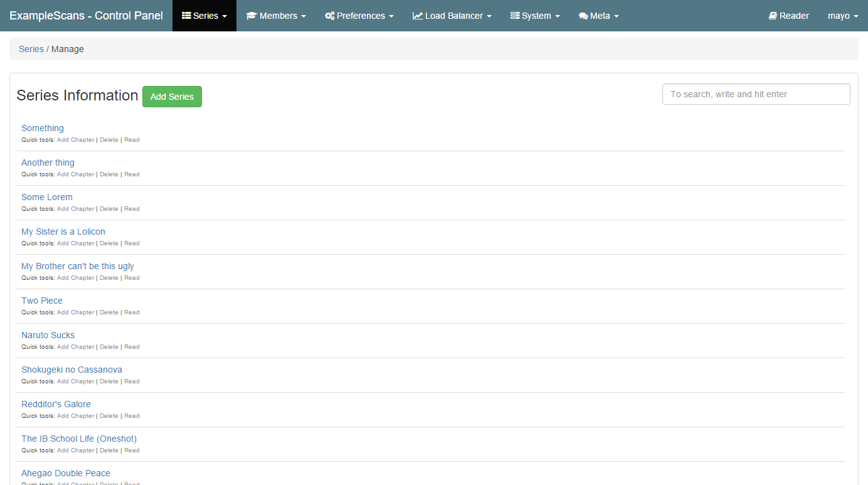The image size is (868, 485).
Task: Delete Shokugeki no Cassanova series
Action: coord(109,381)
